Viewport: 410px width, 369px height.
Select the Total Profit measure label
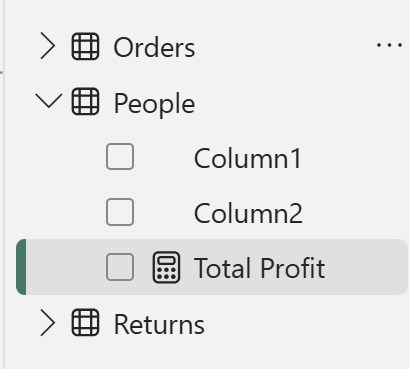(x=259, y=268)
